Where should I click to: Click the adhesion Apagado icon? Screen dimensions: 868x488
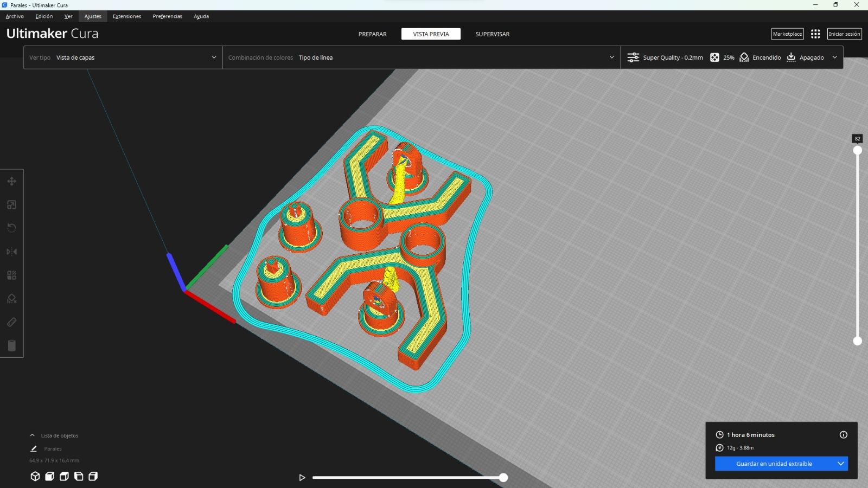pyautogui.click(x=792, y=57)
